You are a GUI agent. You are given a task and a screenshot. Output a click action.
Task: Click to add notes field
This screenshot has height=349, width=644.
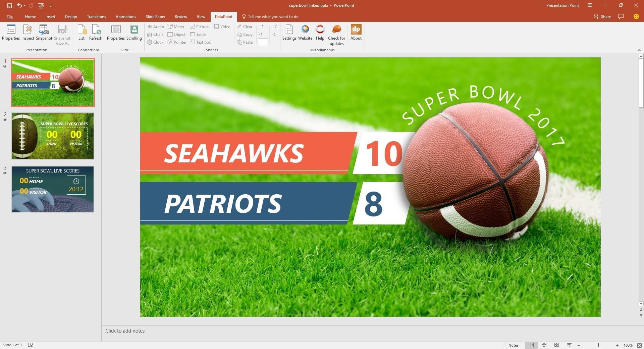coord(372,331)
